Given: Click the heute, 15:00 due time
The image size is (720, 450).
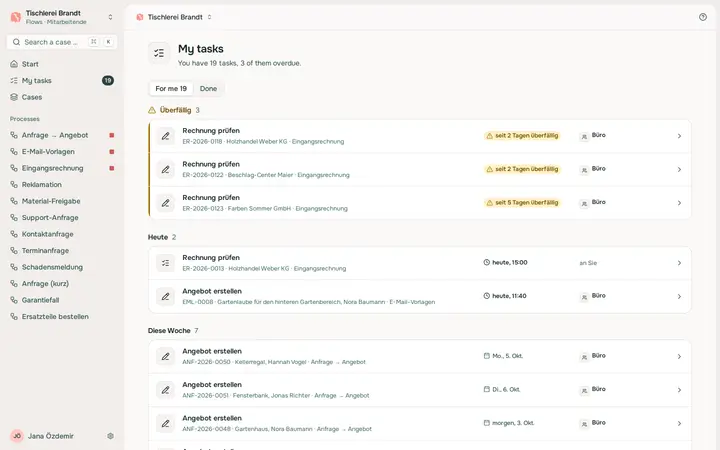Looking at the screenshot, I should pos(506,263).
